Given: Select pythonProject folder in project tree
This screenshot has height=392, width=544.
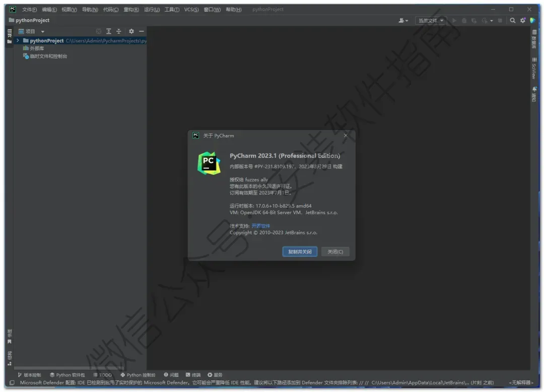Looking at the screenshot, I should coord(46,41).
